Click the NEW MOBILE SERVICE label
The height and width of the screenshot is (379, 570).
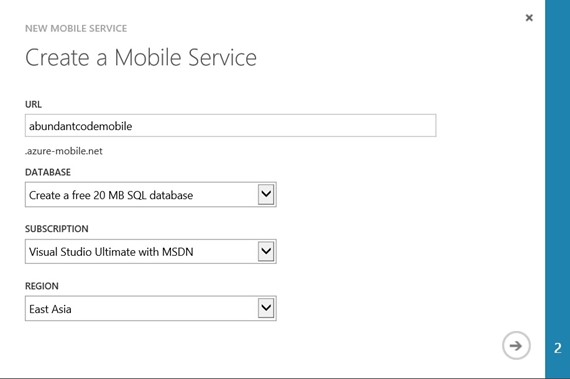coord(76,28)
